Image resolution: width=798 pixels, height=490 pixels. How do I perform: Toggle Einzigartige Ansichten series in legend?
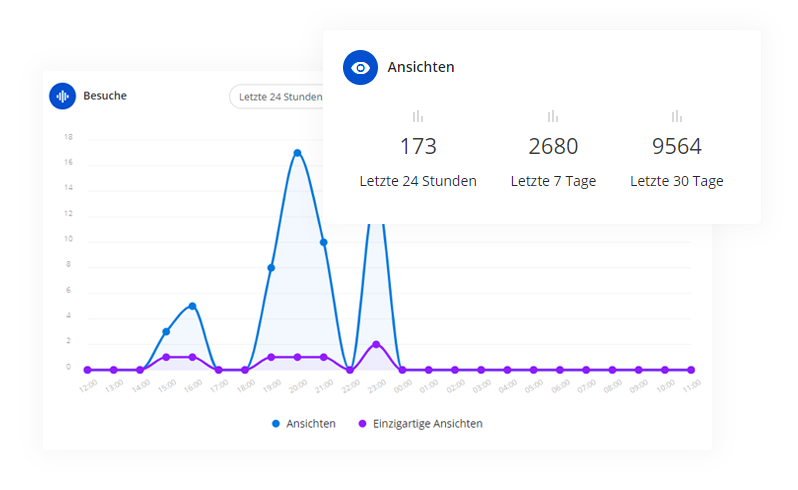[x=419, y=424]
